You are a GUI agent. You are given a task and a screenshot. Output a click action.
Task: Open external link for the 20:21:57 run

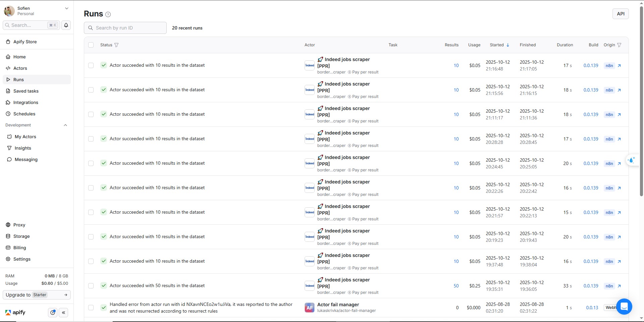tap(619, 213)
